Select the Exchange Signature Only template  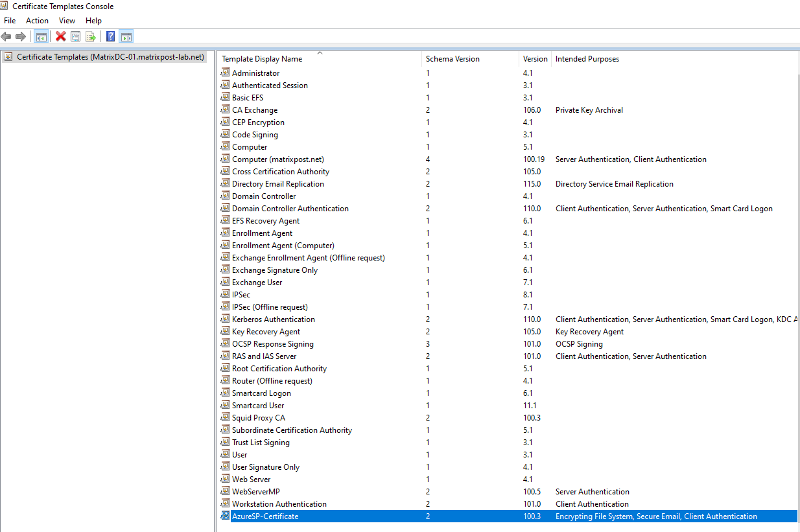click(x=275, y=270)
